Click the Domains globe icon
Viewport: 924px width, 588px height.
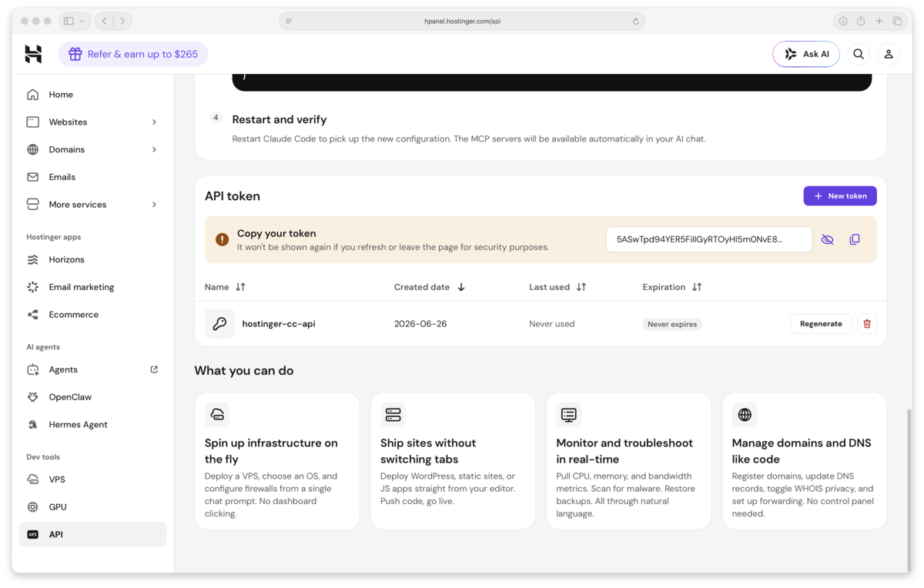click(32, 149)
